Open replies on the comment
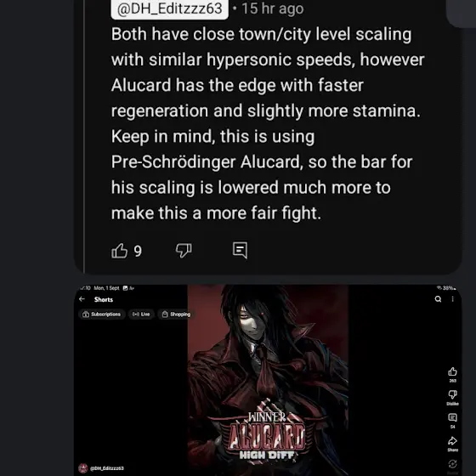The image size is (476, 476). (240, 251)
